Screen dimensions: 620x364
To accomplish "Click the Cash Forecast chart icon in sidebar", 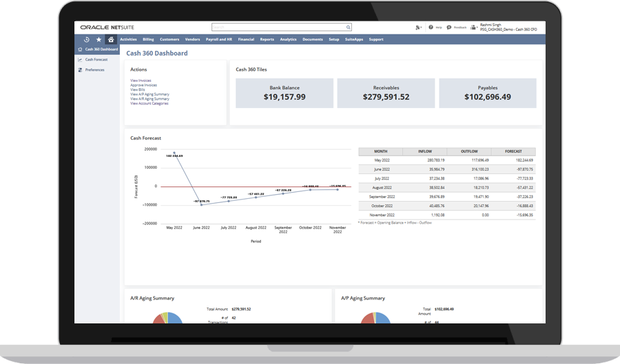I will point(81,60).
